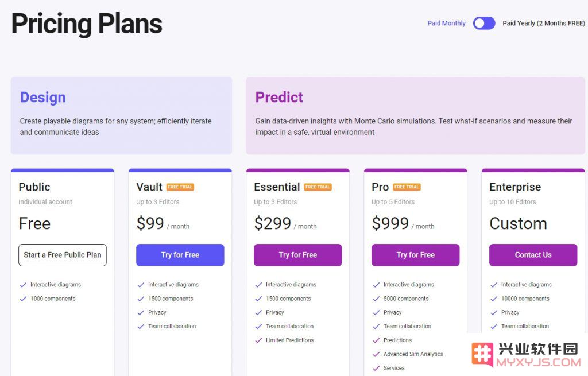The height and width of the screenshot is (376, 588).
Task: Choose Paid Yearly (2 Months FREE) option
Action: pos(543,23)
